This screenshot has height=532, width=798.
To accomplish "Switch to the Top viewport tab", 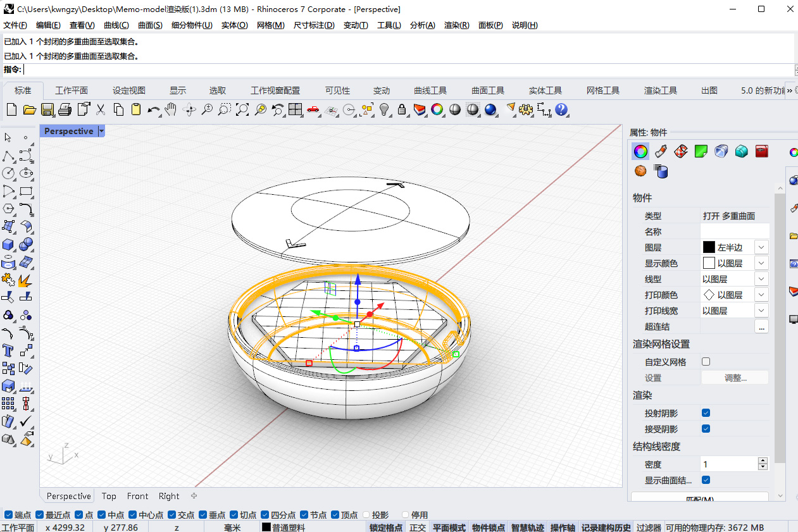I will point(109,496).
